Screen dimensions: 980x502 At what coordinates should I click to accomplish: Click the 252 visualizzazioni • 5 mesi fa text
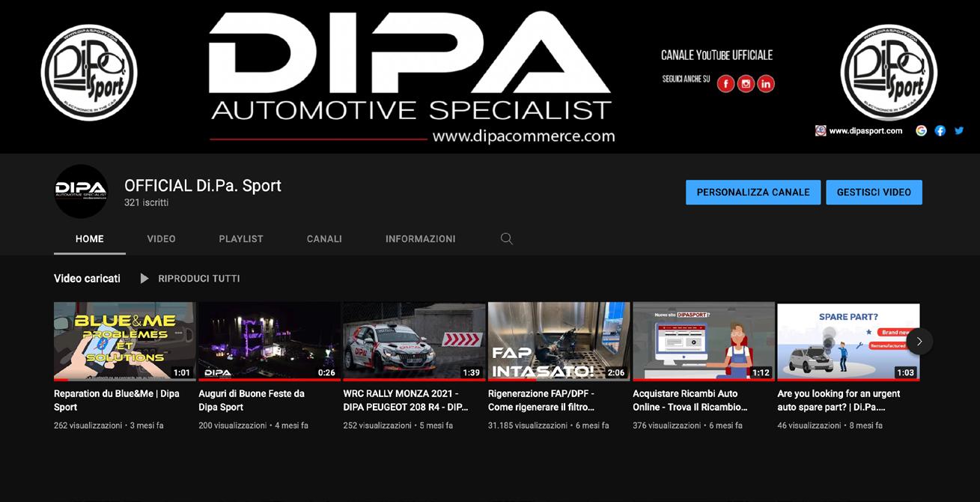coord(398,426)
